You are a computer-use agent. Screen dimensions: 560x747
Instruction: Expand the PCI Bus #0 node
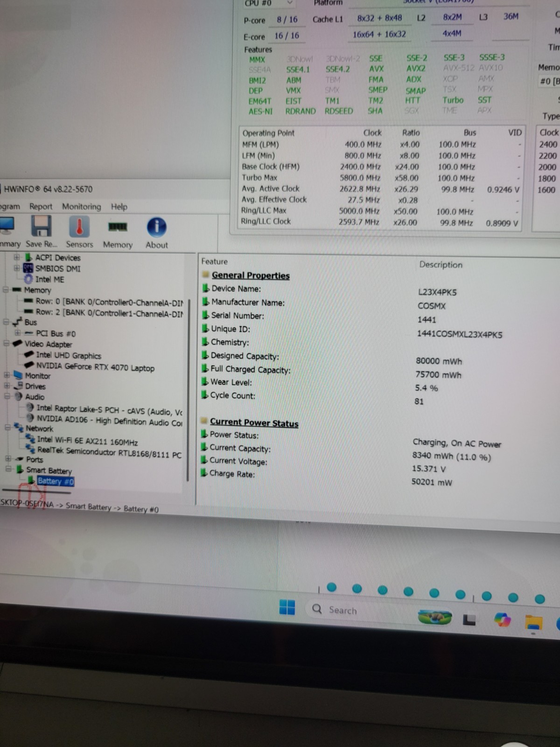tap(17, 333)
